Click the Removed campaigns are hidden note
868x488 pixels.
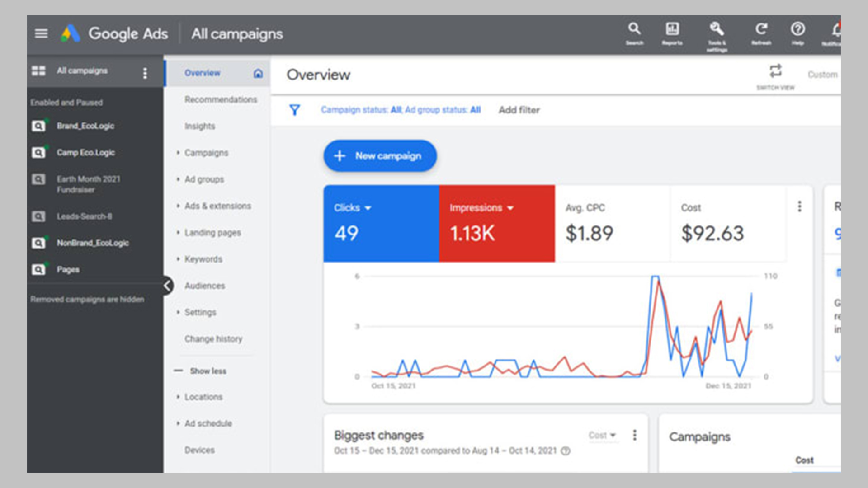point(87,299)
